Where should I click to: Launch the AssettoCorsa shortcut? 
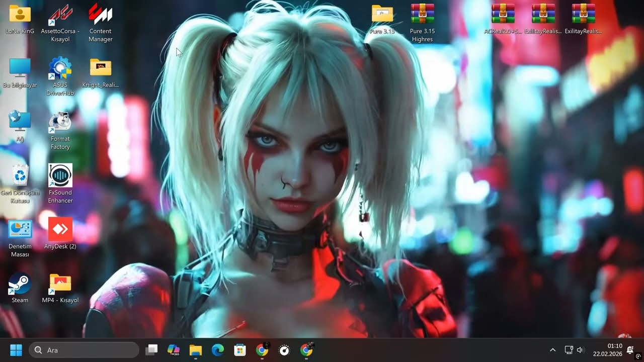tap(60, 23)
